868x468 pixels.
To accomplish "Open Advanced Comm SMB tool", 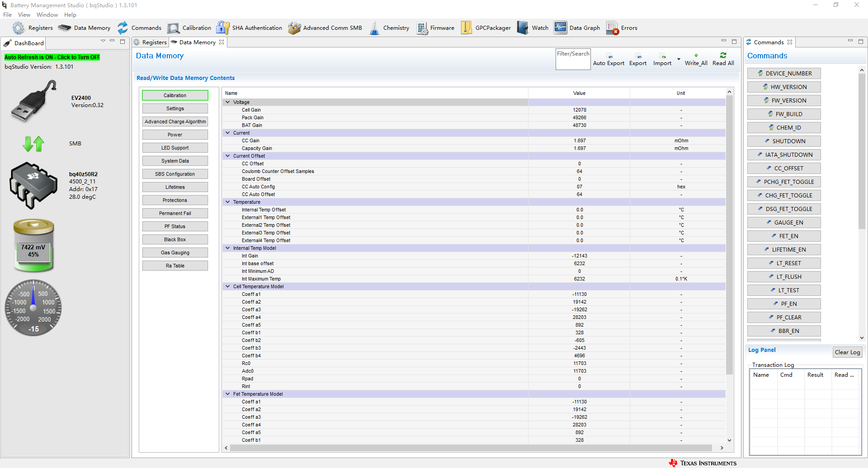I will [325, 28].
